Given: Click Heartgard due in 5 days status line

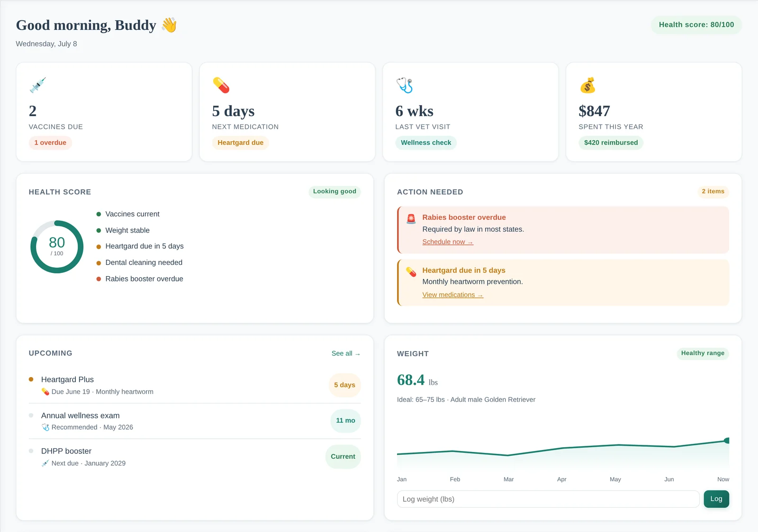Looking at the screenshot, I should [x=140, y=246].
